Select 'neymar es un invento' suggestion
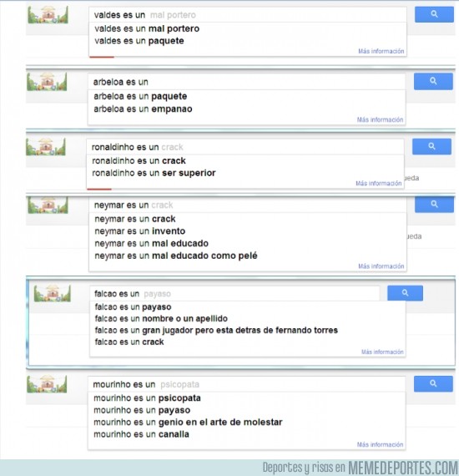 [140, 231]
